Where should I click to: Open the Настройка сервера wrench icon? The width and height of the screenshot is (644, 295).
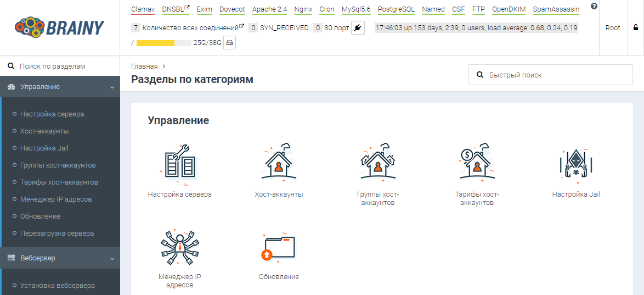pos(179,164)
